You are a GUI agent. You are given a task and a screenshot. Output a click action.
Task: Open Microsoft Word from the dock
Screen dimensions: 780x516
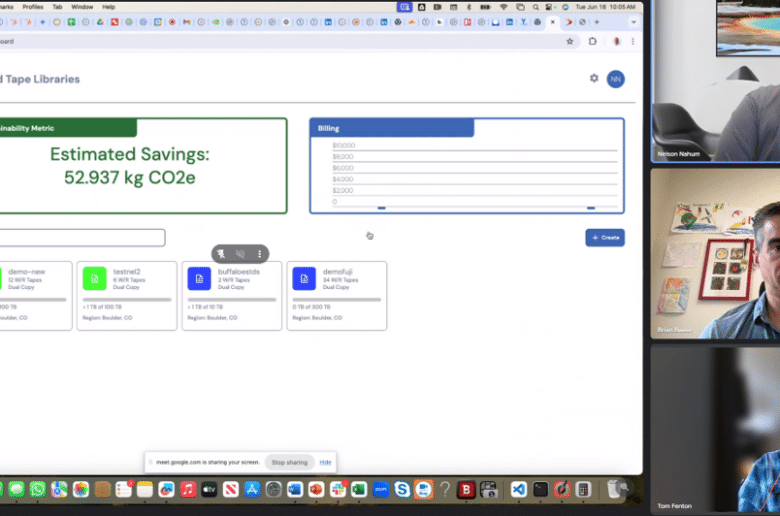[x=294, y=490]
